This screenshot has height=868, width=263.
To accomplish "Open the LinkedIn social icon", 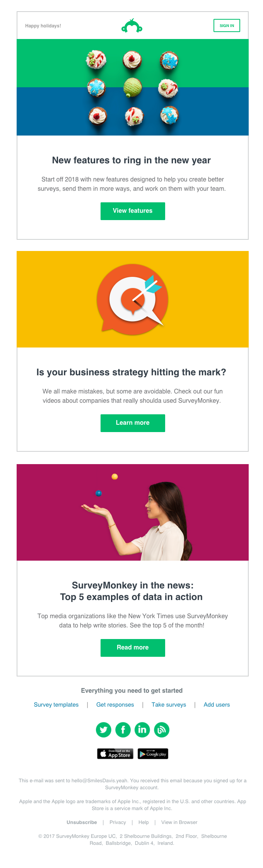I will pyautogui.click(x=142, y=730).
